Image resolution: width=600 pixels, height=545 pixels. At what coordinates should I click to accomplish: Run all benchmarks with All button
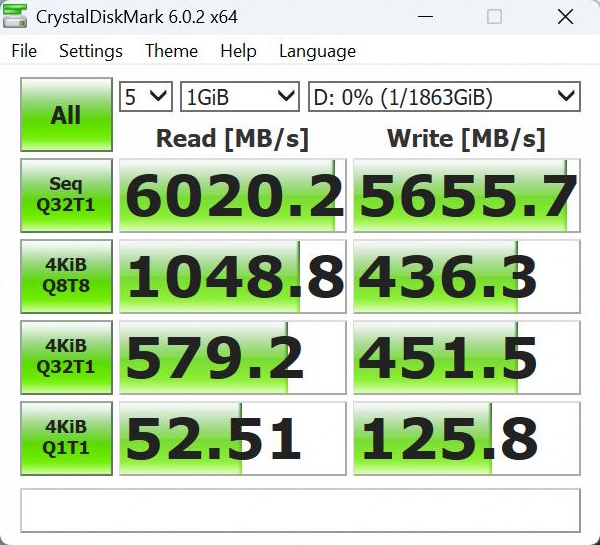tap(66, 115)
